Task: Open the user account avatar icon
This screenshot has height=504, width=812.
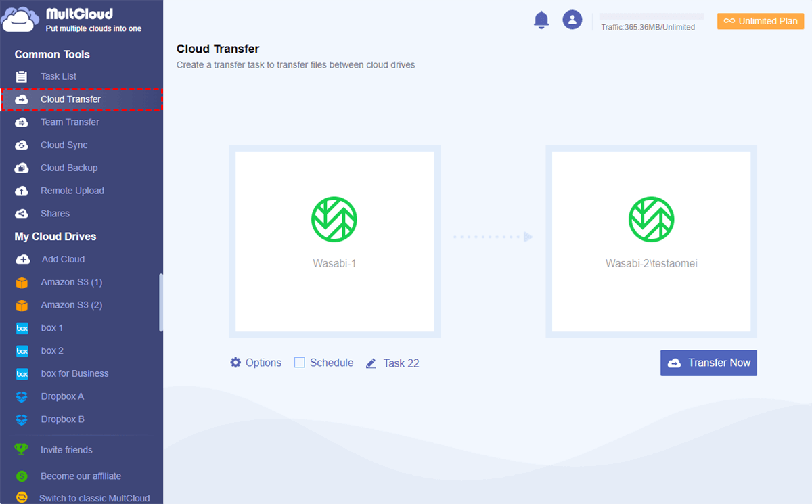Action: click(x=572, y=20)
